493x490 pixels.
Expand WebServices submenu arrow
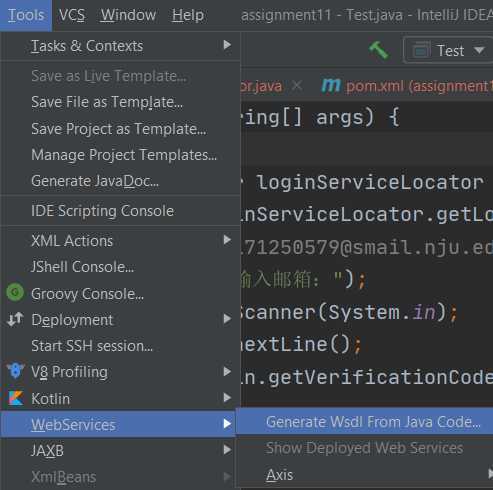227,424
